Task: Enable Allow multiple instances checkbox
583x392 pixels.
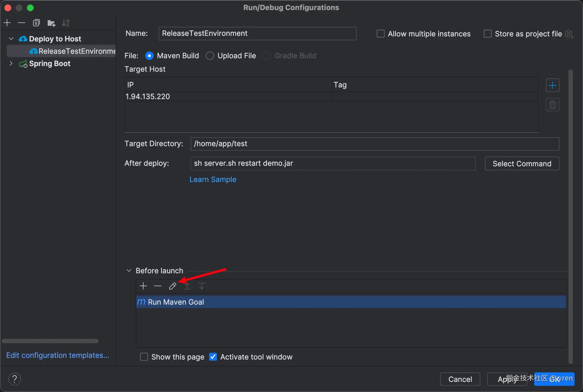Action: 380,34
